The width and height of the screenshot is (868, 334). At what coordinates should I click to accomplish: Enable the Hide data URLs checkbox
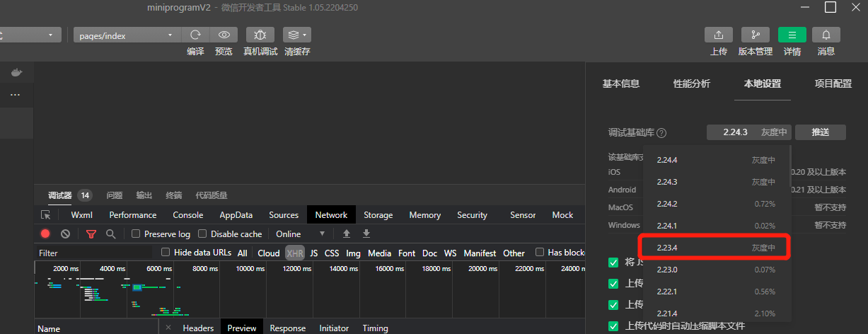(166, 252)
